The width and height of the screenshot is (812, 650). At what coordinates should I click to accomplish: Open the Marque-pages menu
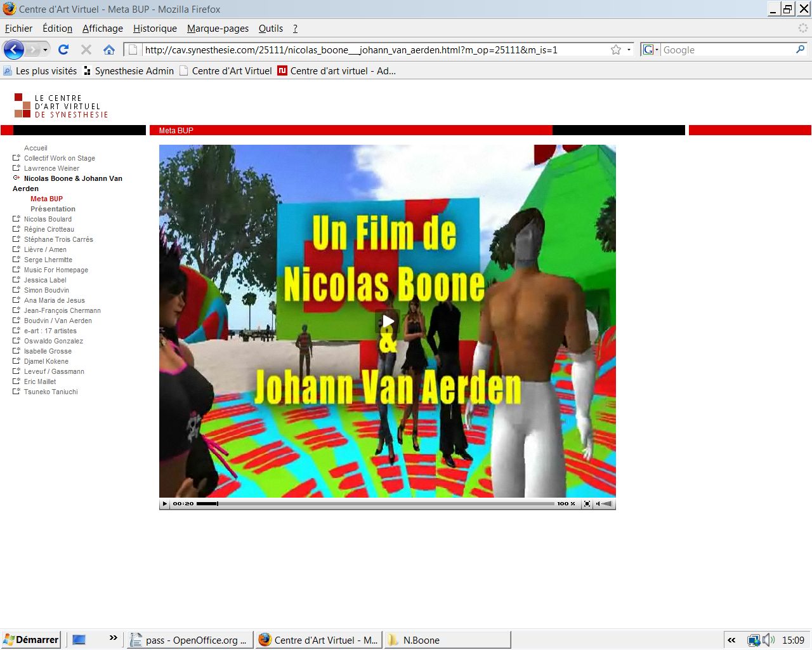(218, 29)
